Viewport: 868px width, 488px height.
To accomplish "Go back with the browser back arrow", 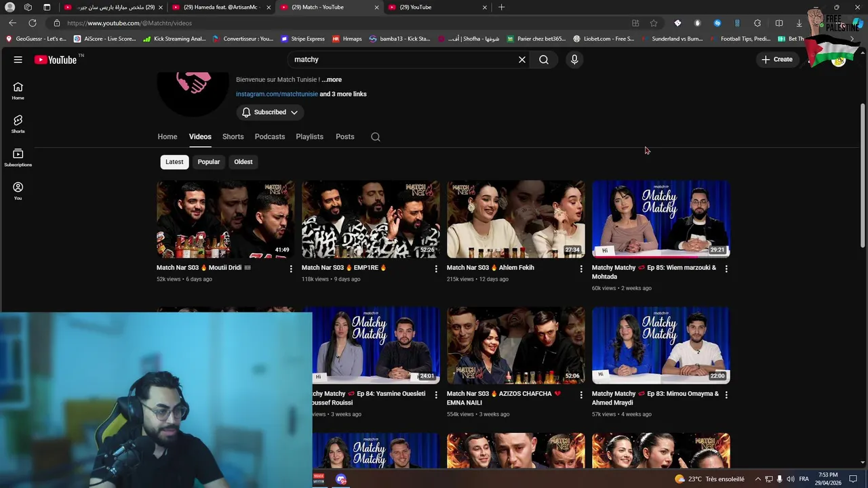I will point(12,23).
